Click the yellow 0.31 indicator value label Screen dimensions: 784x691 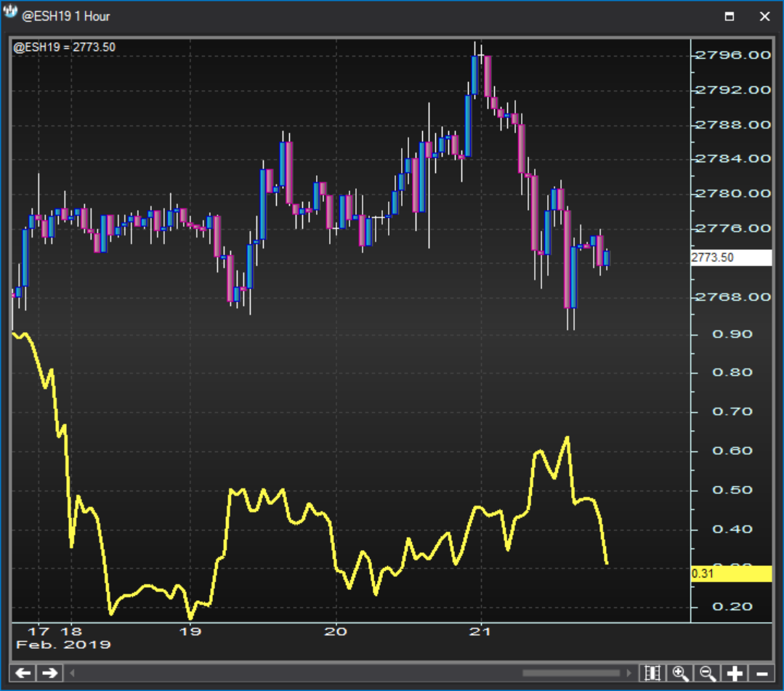731,573
